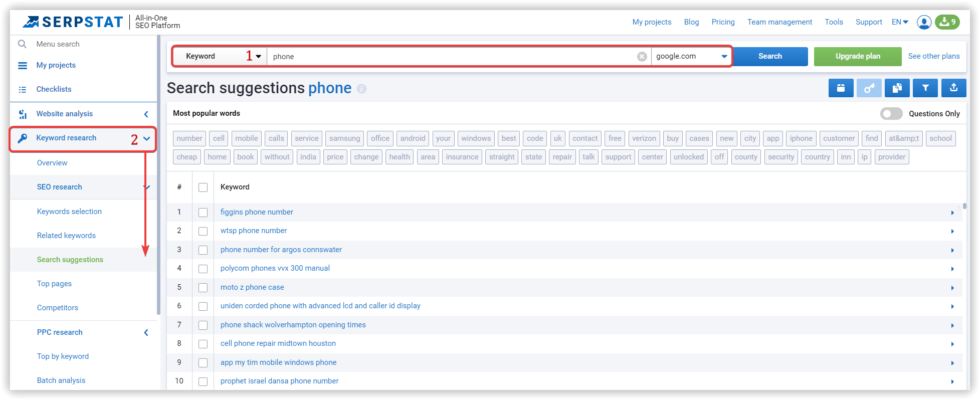
Task: Open the EN language dropdown
Action: click(x=900, y=22)
